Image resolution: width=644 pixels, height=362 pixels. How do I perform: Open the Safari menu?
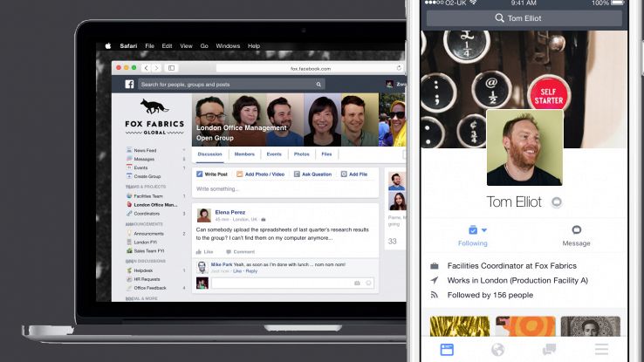[x=128, y=46]
